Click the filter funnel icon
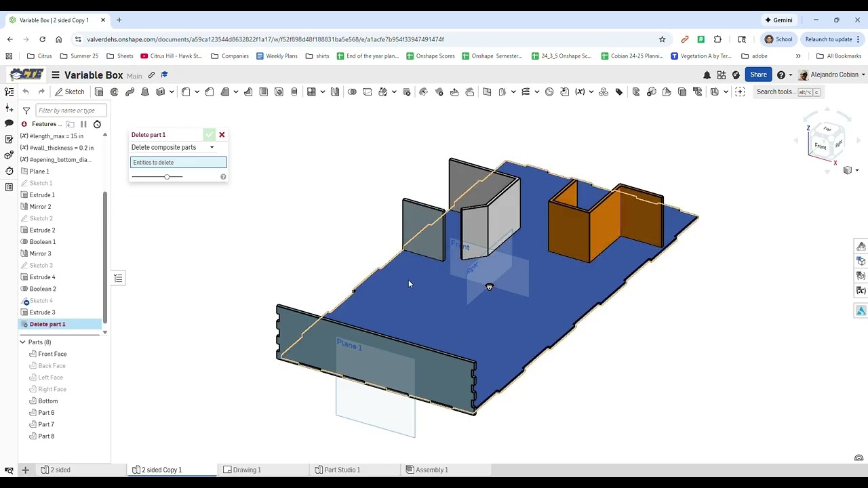Image resolution: width=868 pixels, height=488 pixels. pos(26,110)
